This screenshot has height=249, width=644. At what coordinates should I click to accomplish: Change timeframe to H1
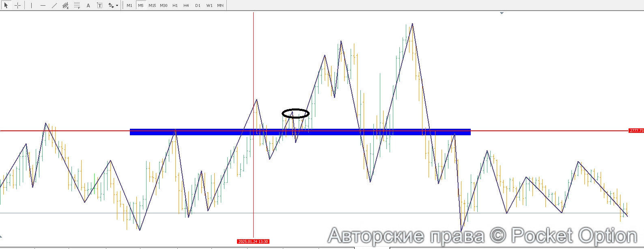pos(175,5)
